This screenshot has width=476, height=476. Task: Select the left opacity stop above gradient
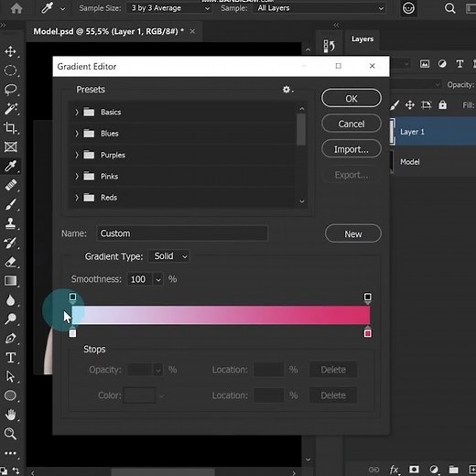pos(72,297)
